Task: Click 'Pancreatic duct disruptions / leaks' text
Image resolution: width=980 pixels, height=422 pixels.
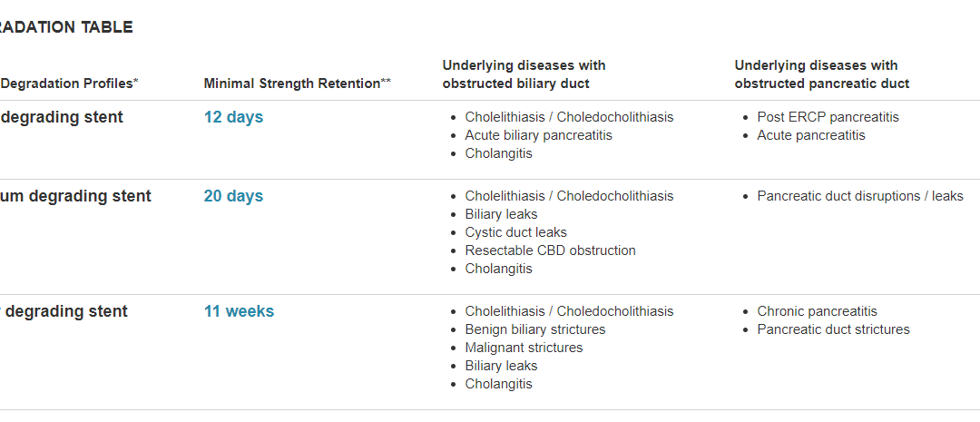Action: (x=860, y=196)
